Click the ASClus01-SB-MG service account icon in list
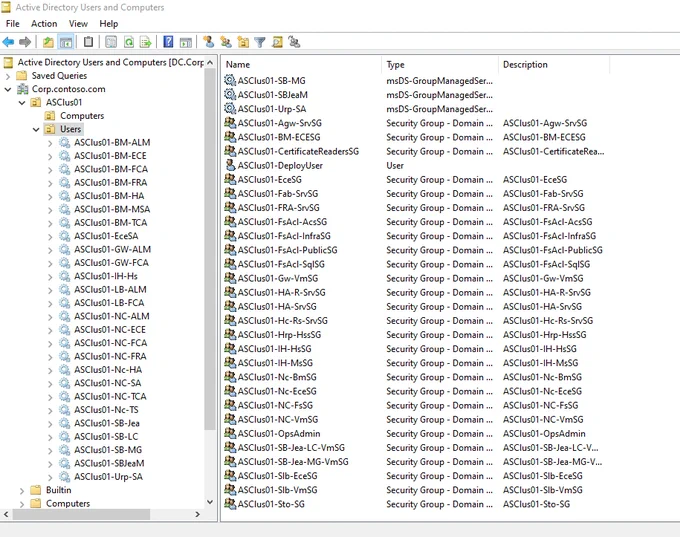Screen dimensions: 680x537 [x=230, y=80]
